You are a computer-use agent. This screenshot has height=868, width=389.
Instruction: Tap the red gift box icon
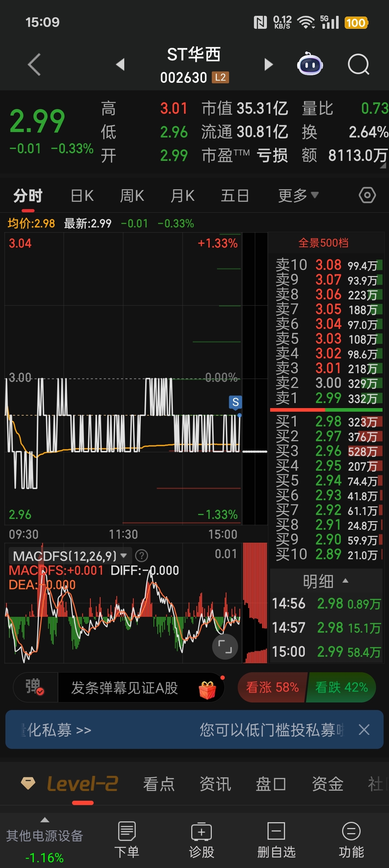coord(207,690)
